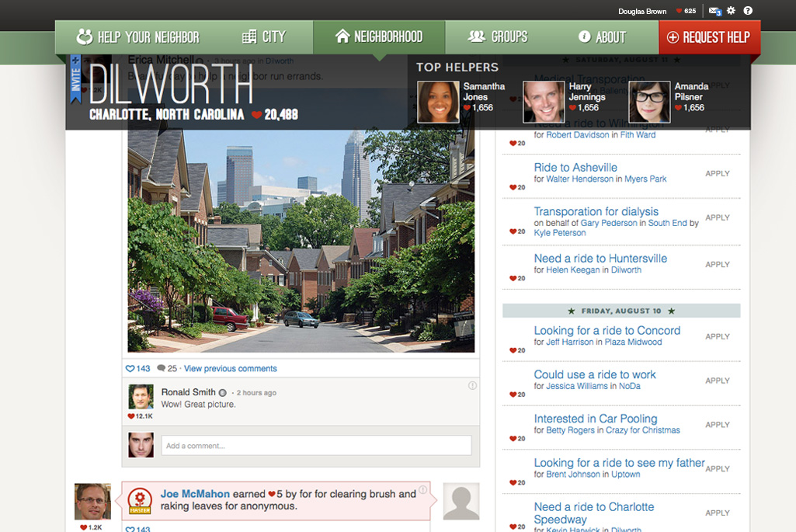Go to the City tab

(x=264, y=37)
